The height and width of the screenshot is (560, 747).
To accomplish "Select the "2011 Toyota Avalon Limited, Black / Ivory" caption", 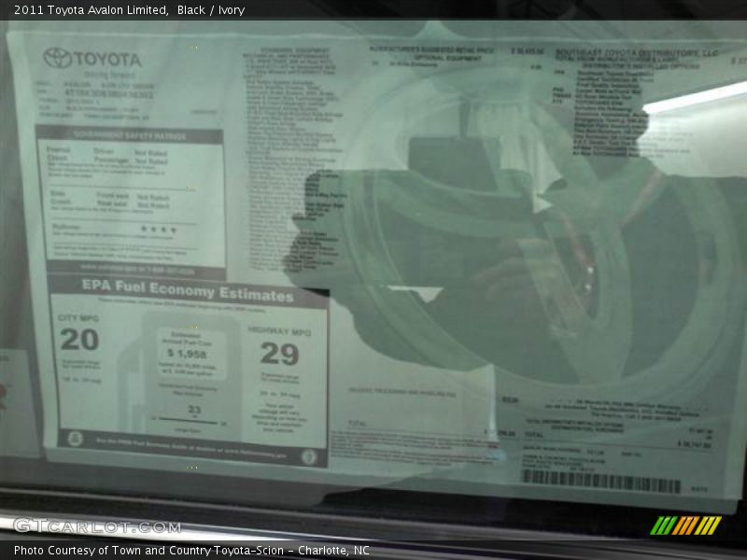I will click(x=129, y=9).
